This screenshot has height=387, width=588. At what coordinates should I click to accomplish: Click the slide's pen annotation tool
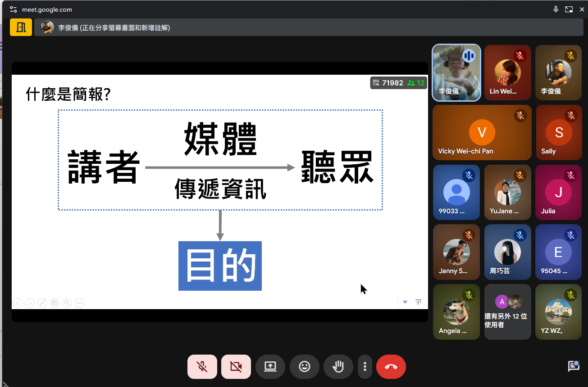pyautogui.click(x=42, y=303)
